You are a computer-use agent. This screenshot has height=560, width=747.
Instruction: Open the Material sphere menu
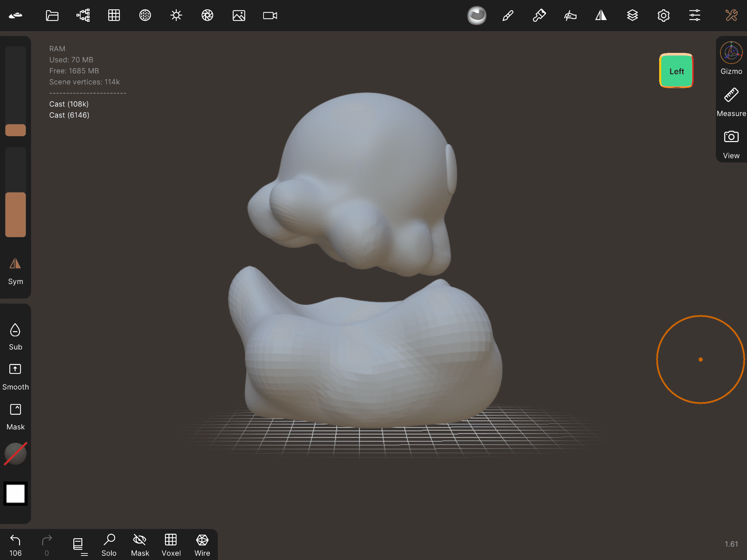pos(477,16)
